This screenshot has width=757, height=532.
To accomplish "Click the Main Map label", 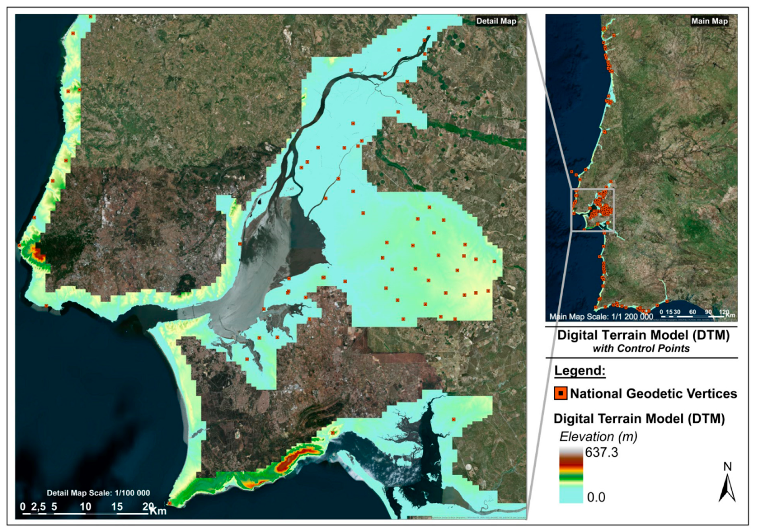I will tap(709, 21).
